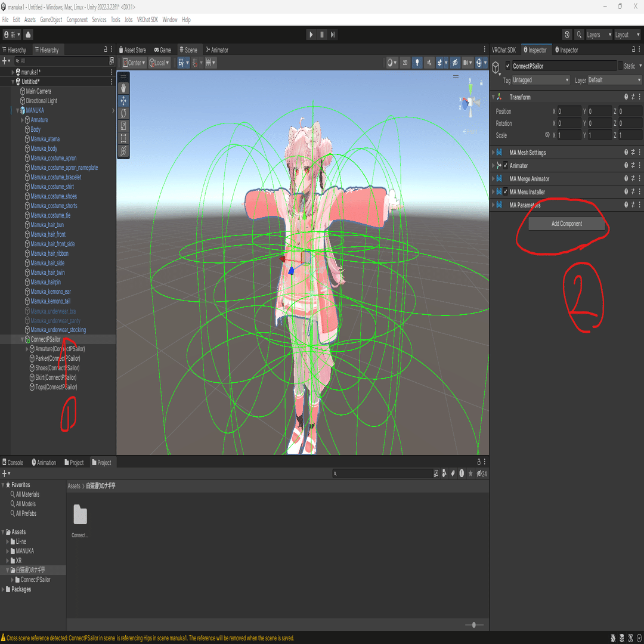The image size is (644, 644).
Task: Toggle the Hierarchy panel lock icon
Action: click(x=106, y=49)
